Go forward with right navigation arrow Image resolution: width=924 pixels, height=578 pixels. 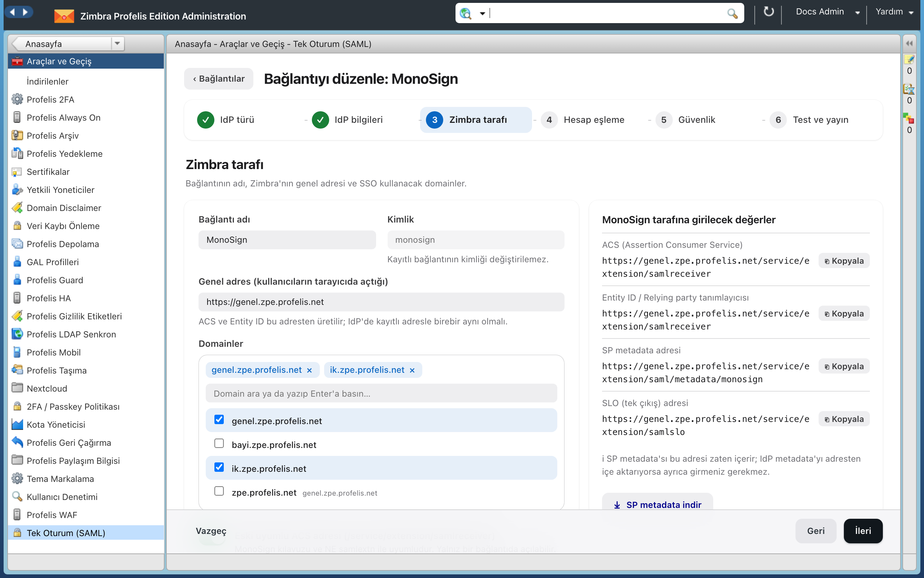(25, 12)
